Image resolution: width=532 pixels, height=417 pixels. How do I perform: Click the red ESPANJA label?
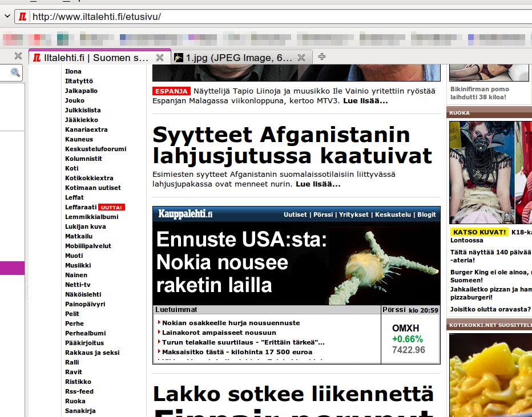point(171,91)
